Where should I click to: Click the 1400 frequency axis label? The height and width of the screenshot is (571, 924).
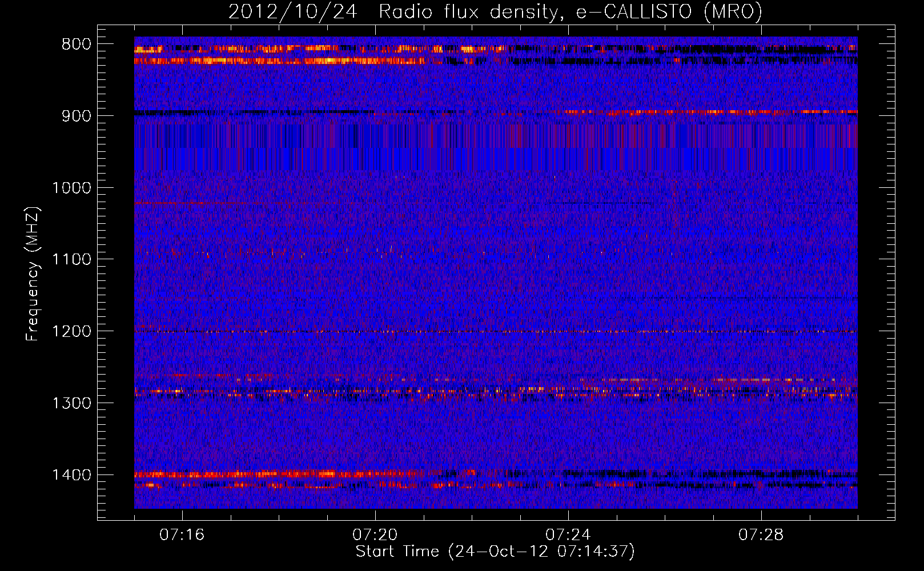click(71, 475)
